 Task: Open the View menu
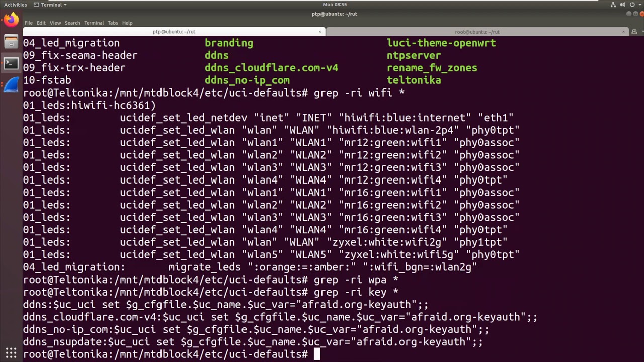tap(55, 23)
